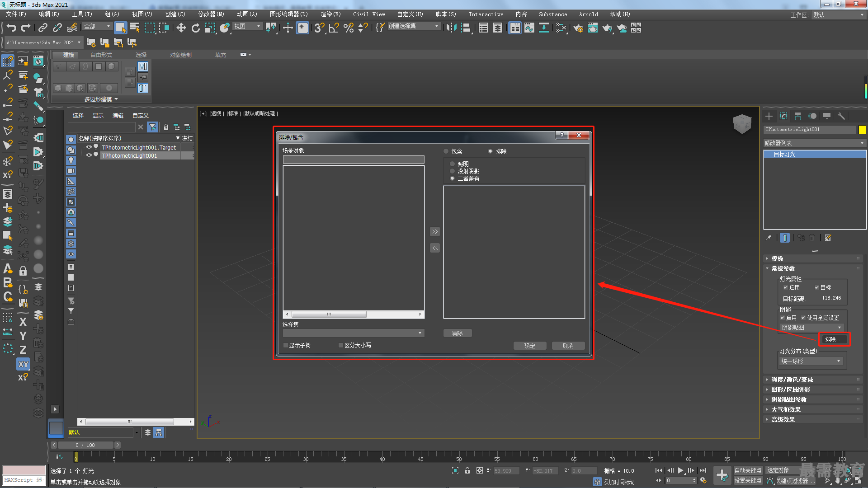
Task: Open the Hierarchy panel tab icon
Action: [x=798, y=116]
